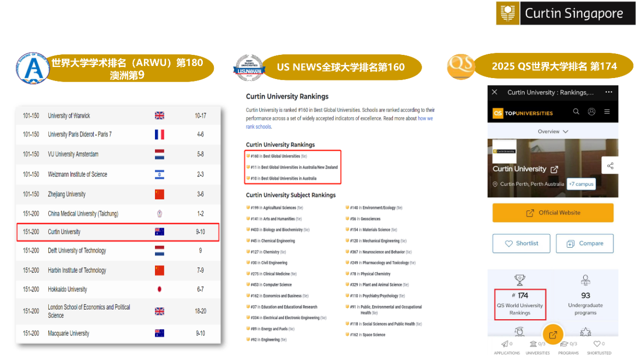Screen dimensions: 644x362
Task: Select the Curtin University row in ARWU table
Action: 118,232
